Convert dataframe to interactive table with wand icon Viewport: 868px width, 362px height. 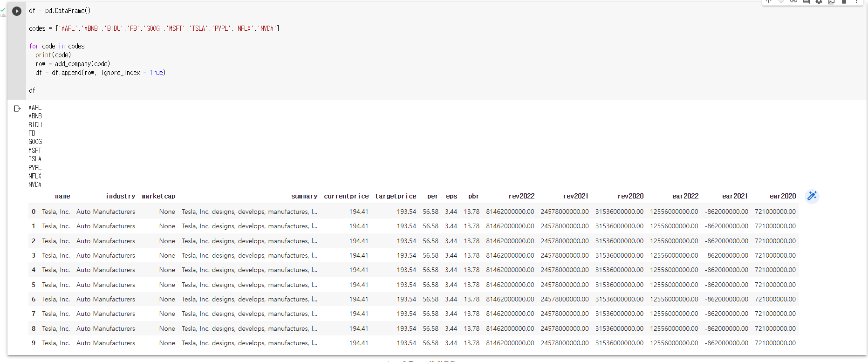(812, 196)
